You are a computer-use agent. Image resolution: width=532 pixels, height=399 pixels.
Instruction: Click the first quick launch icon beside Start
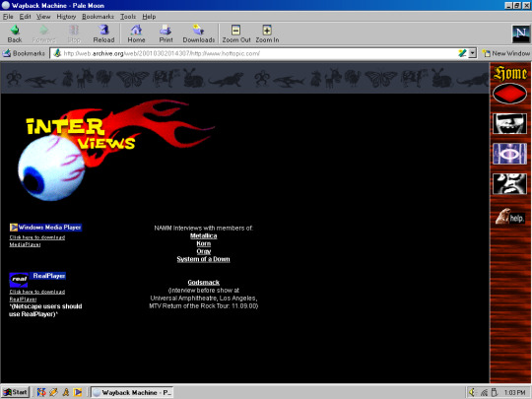pyautogui.click(x=41, y=392)
